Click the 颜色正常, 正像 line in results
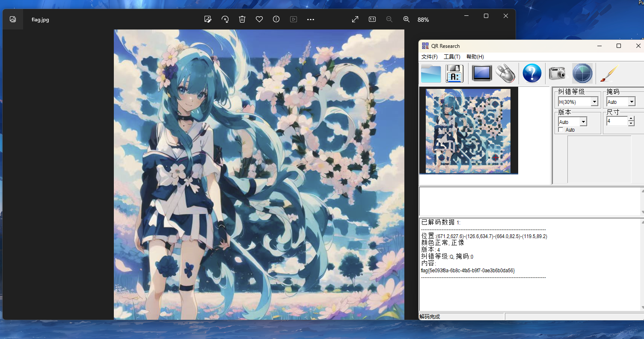 pos(443,243)
